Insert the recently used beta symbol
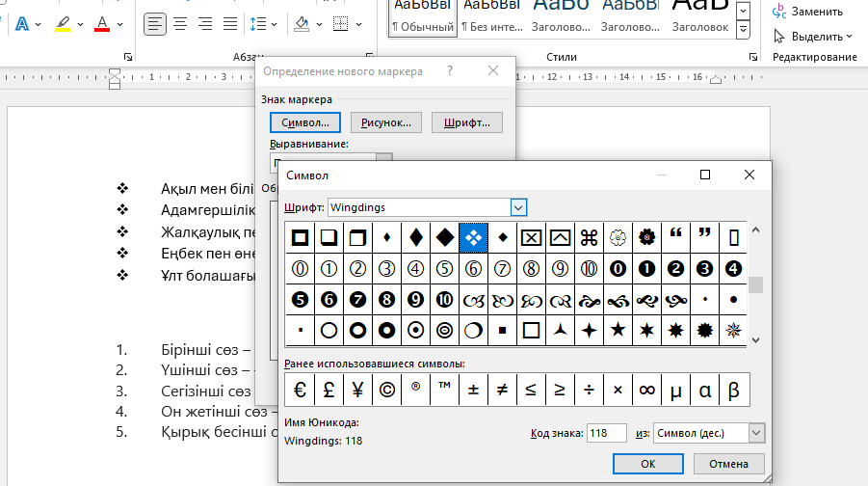Screen dimensions: 868x486 click(x=733, y=391)
